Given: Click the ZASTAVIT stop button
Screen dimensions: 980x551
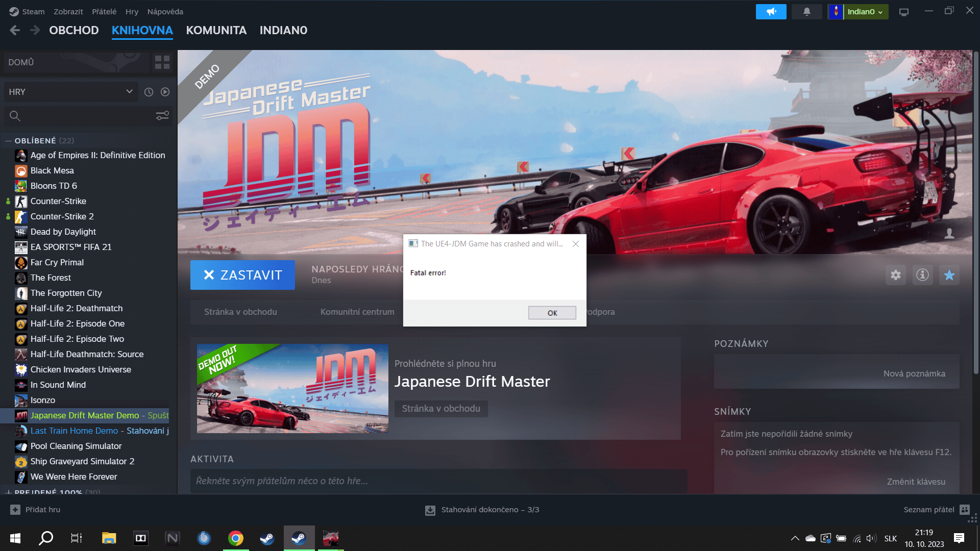Looking at the screenshot, I should [242, 275].
